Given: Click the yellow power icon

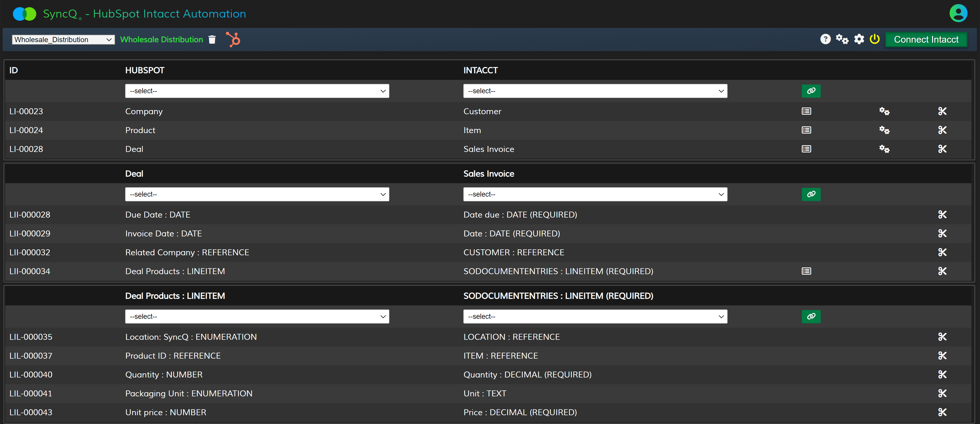Looking at the screenshot, I should tap(875, 39).
